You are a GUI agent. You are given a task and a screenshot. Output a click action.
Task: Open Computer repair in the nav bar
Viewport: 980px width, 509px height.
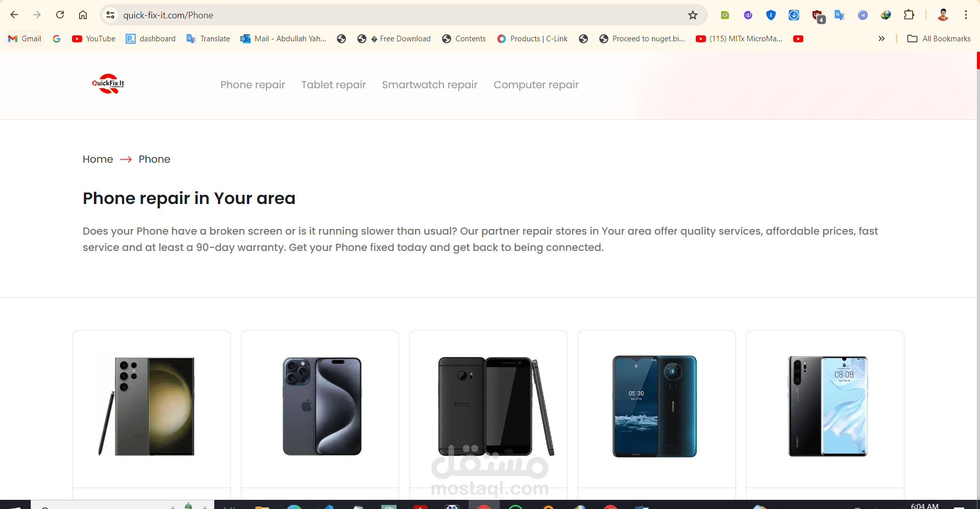[x=536, y=85]
